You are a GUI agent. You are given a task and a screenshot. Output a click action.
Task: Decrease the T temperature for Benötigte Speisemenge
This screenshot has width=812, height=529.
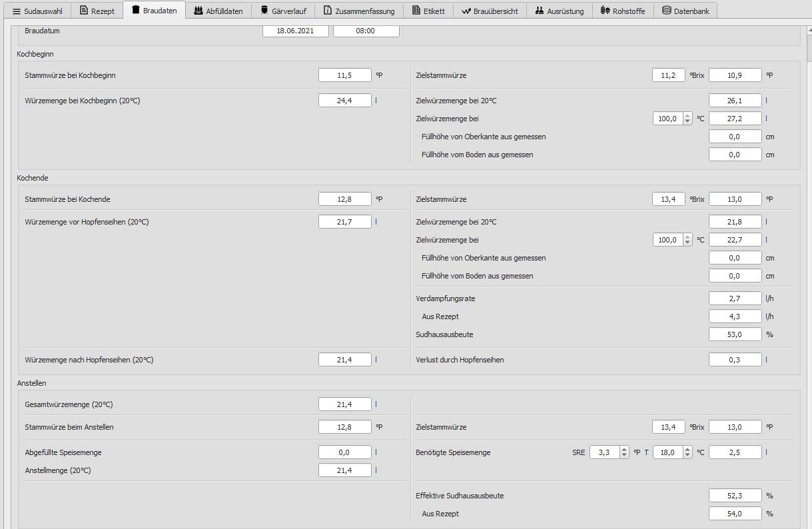pyautogui.click(x=688, y=456)
